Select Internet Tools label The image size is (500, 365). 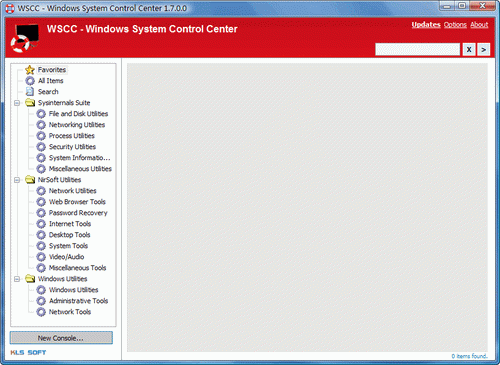coord(70,224)
